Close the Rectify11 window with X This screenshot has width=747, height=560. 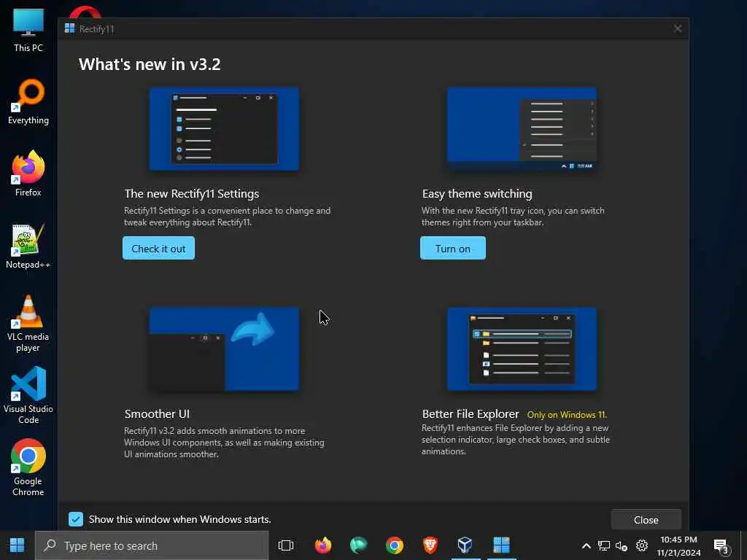678,28
